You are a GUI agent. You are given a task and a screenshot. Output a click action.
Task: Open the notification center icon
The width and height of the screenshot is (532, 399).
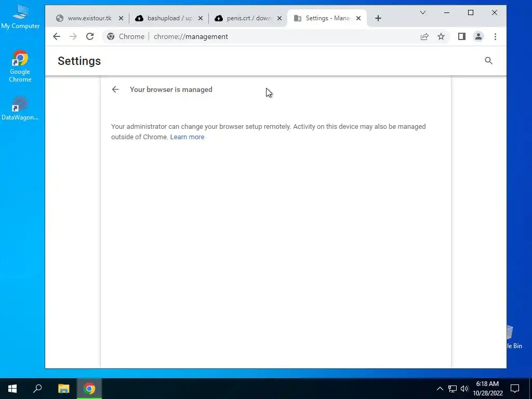(515, 389)
